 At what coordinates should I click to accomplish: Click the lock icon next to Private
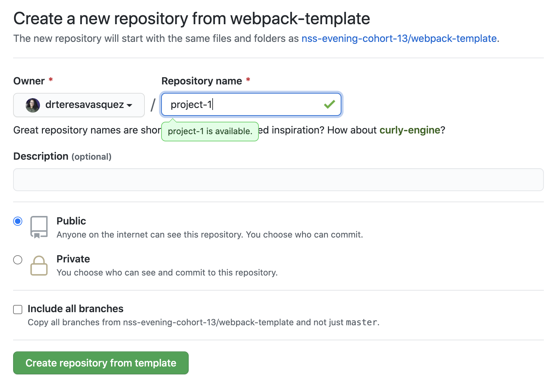click(38, 266)
